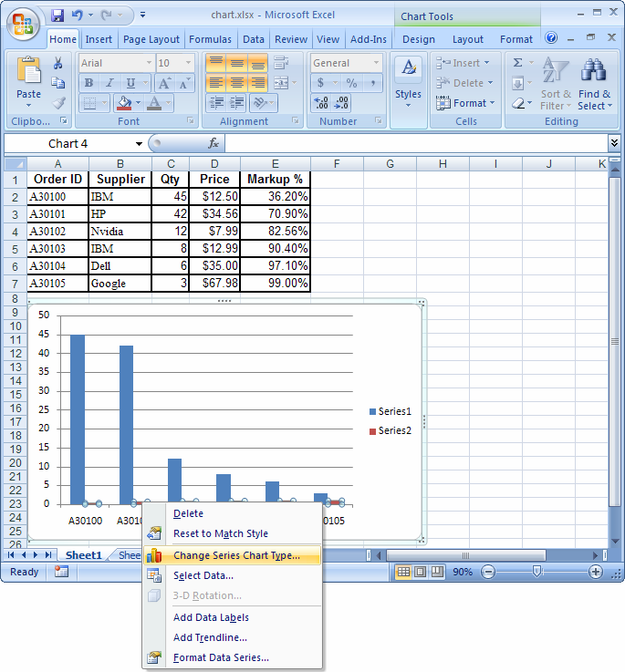The image size is (625, 672).
Task: Click the insert function fx icon
Action: point(214,143)
